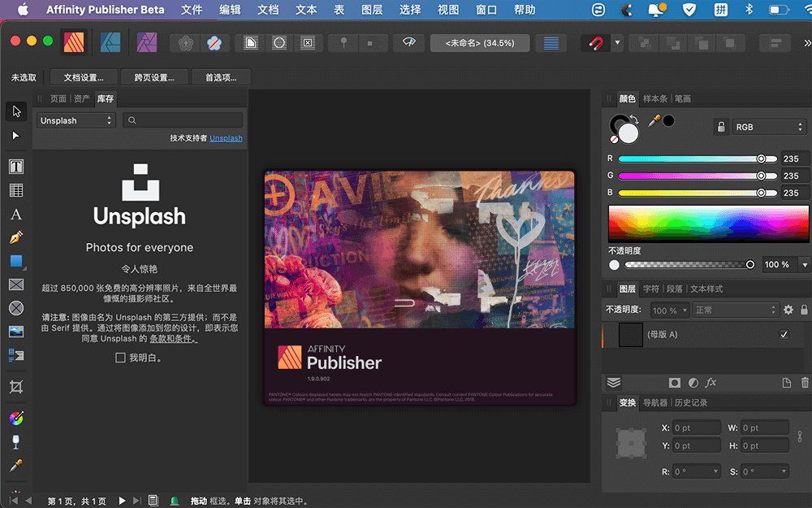Select the Node tool
The width and height of the screenshot is (812, 508).
16,136
